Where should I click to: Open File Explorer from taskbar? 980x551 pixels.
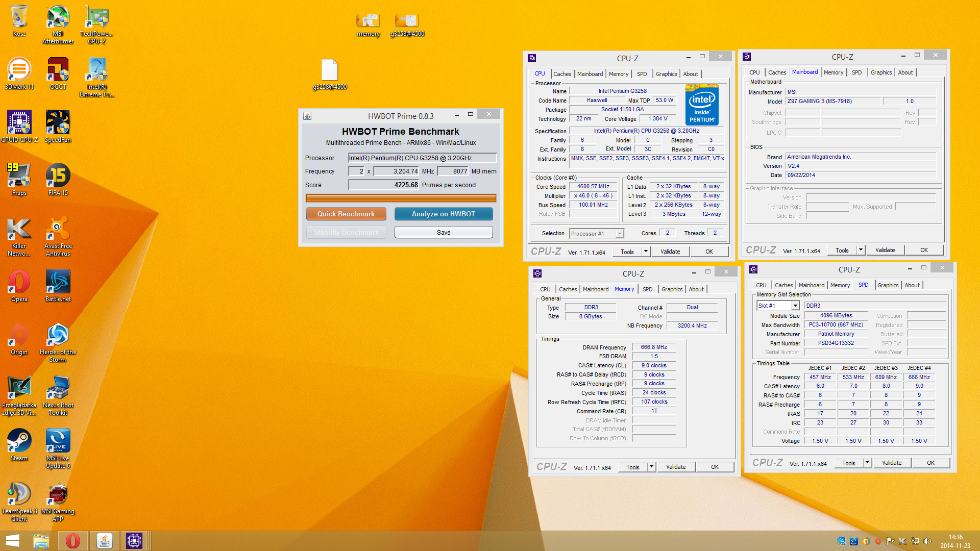pos(41,541)
